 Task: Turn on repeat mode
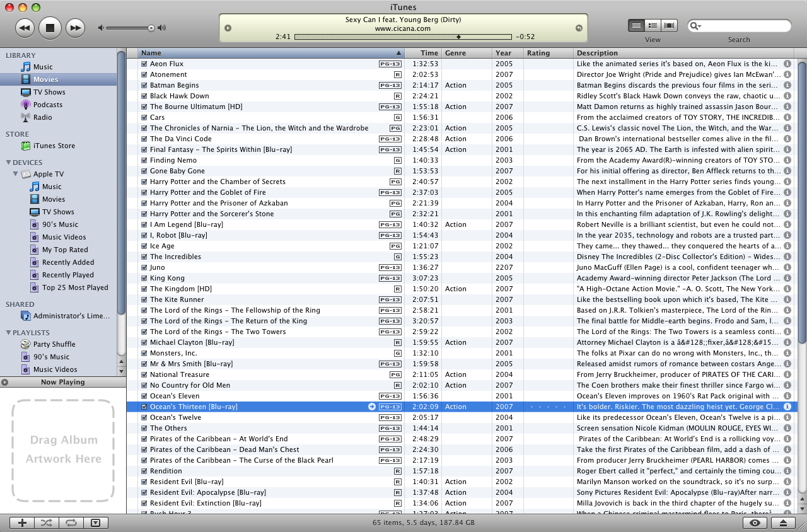pos(71,523)
